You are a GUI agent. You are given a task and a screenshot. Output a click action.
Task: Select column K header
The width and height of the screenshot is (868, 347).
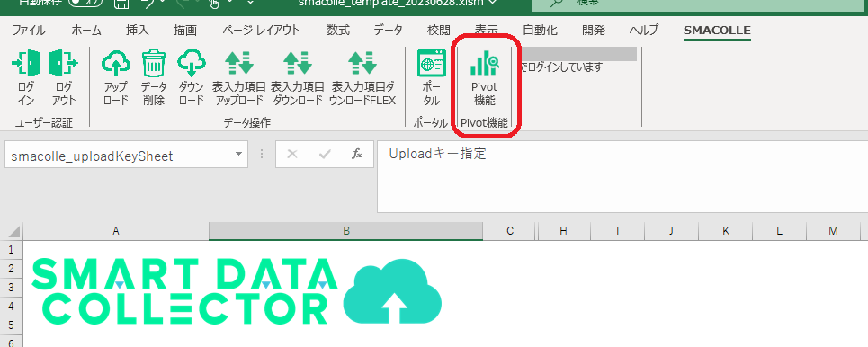725,231
